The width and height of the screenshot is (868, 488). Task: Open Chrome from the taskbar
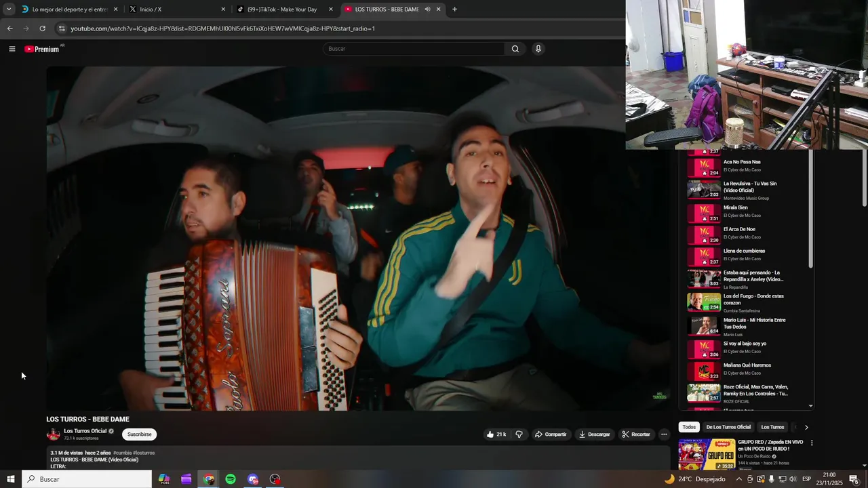(x=209, y=479)
